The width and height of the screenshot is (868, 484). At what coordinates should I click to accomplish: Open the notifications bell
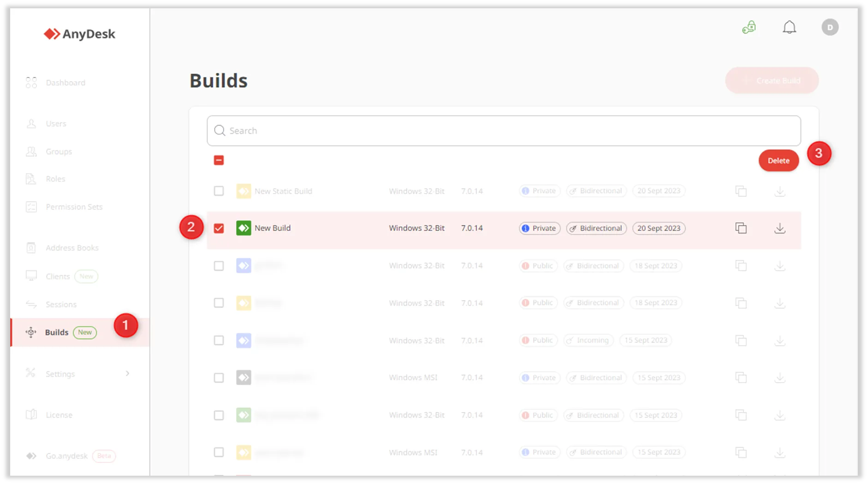[x=789, y=28]
